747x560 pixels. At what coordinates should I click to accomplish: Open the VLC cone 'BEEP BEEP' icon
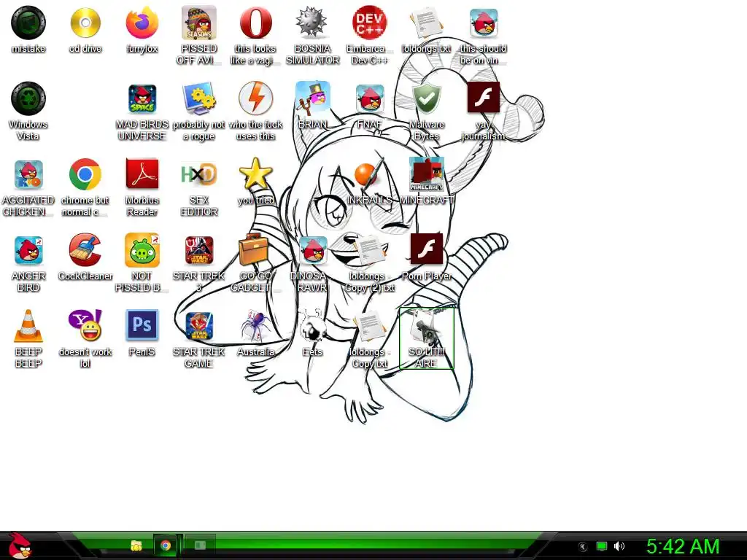pos(28,326)
